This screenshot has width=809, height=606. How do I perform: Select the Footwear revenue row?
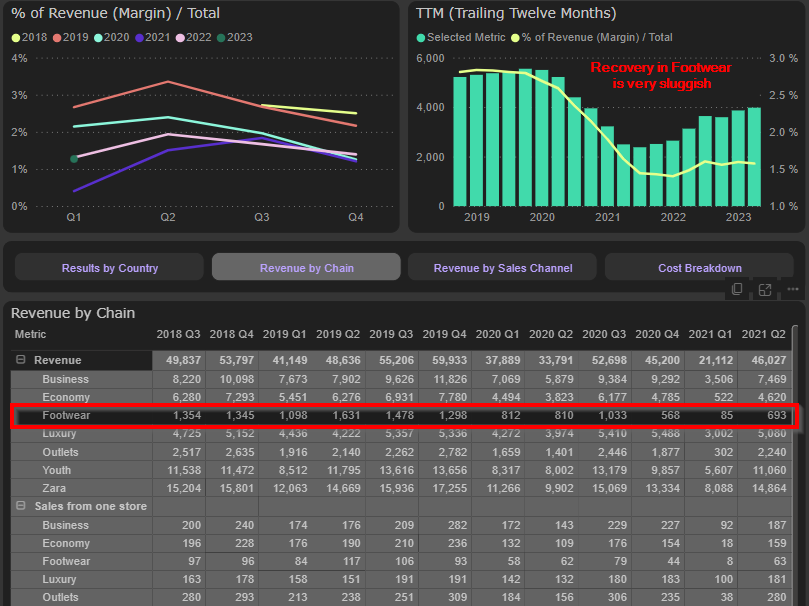click(x=65, y=415)
